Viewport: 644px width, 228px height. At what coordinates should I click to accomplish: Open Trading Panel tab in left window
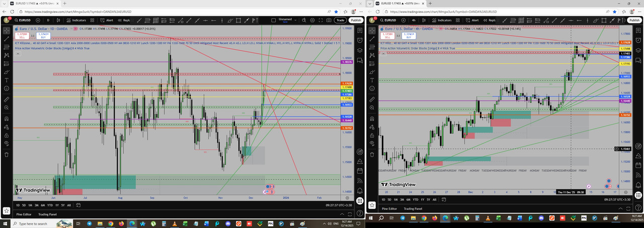[x=48, y=214]
